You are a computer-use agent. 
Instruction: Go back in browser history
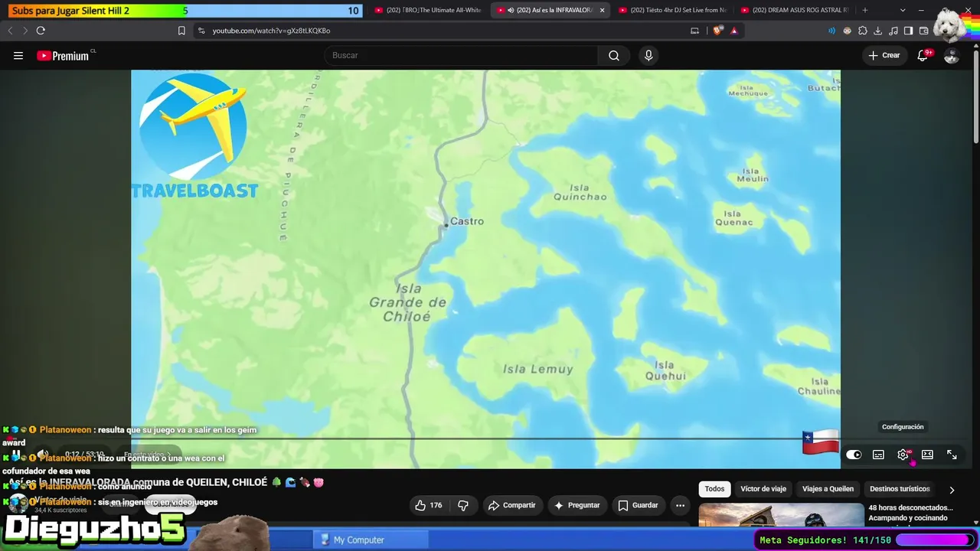pos(10,31)
